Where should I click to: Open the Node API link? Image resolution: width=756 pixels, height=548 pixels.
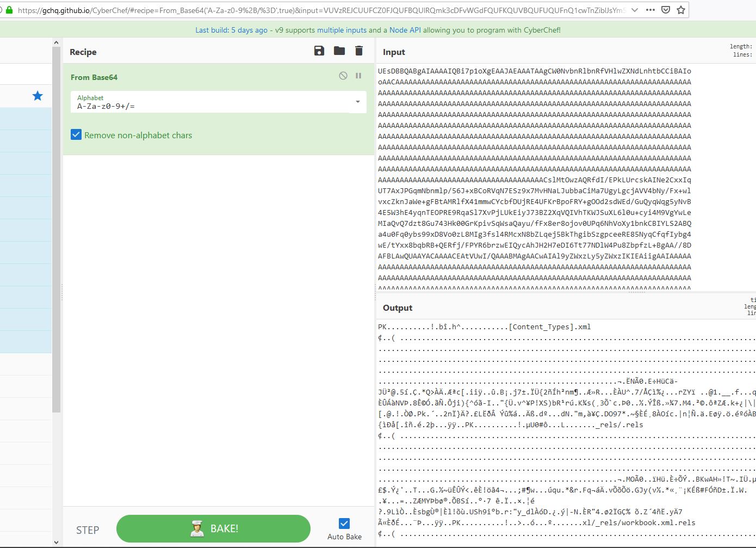coord(405,30)
